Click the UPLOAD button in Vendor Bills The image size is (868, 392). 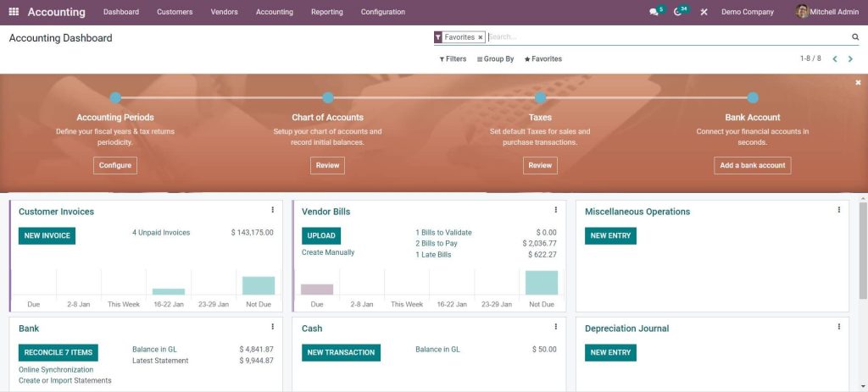tap(321, 235)
